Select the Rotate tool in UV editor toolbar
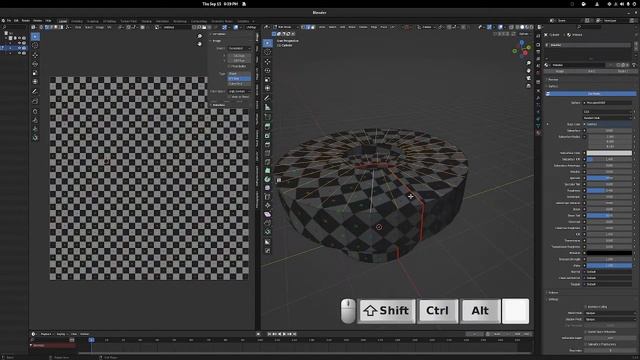The image size is (640, 360). point(35,64)
